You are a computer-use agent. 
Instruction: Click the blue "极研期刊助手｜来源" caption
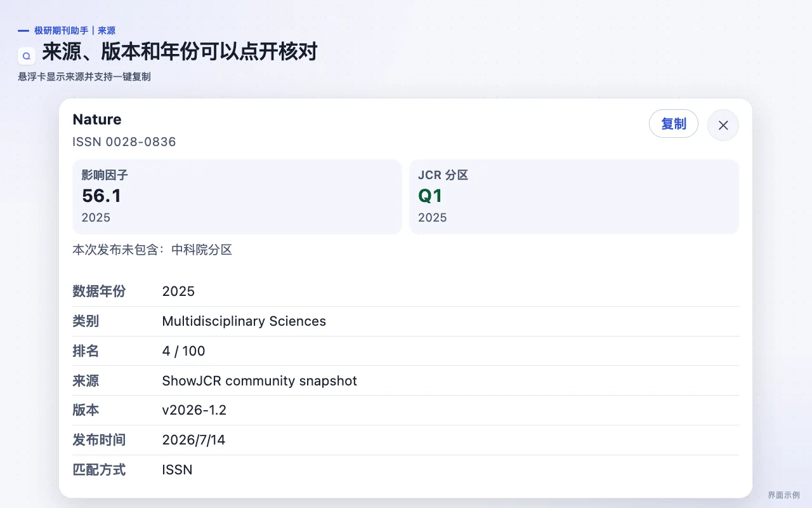75,30
